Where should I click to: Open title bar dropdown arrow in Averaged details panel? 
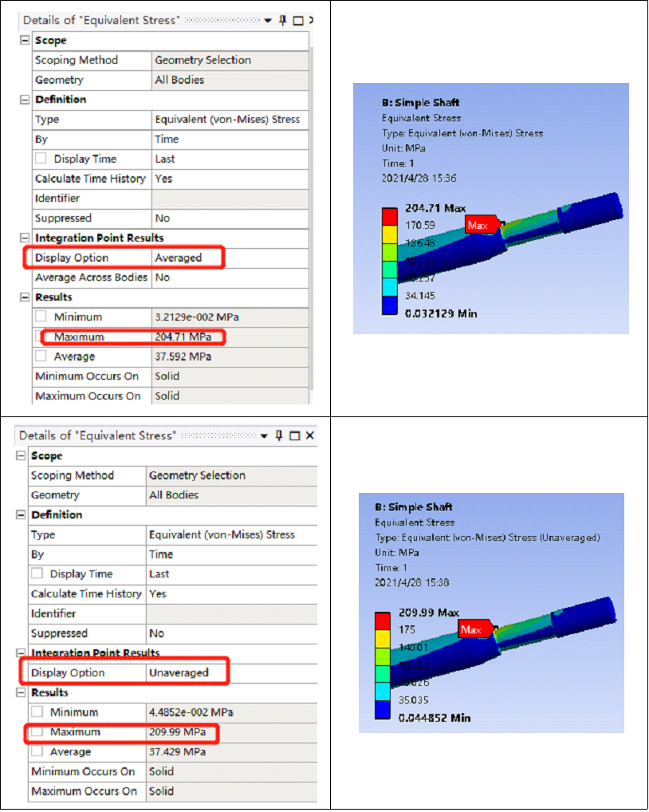[268, 21]
